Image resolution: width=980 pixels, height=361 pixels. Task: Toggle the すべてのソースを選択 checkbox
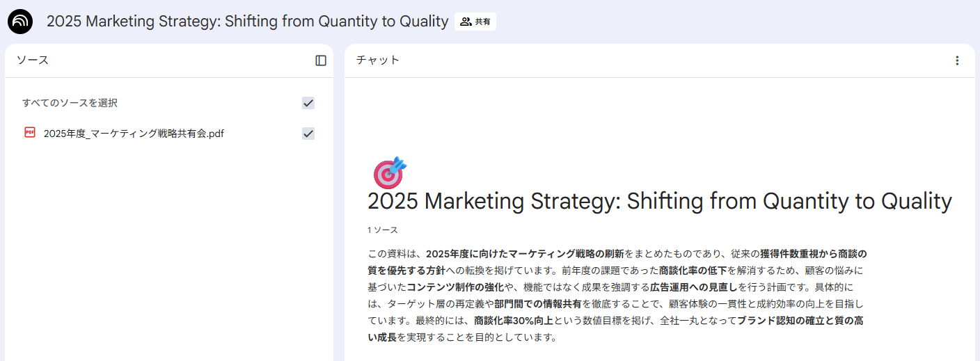point(308,103)
